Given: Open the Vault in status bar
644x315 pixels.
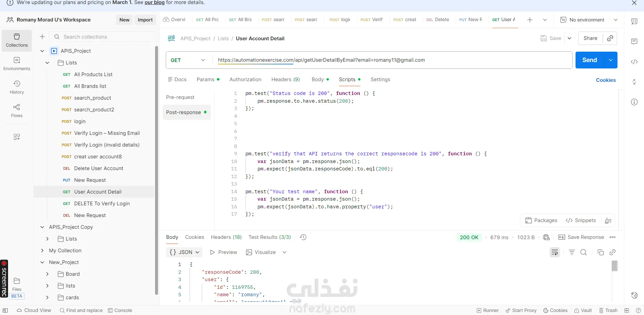Looking at the screenshot, I should pyautogui.click(x=583, y=310).
